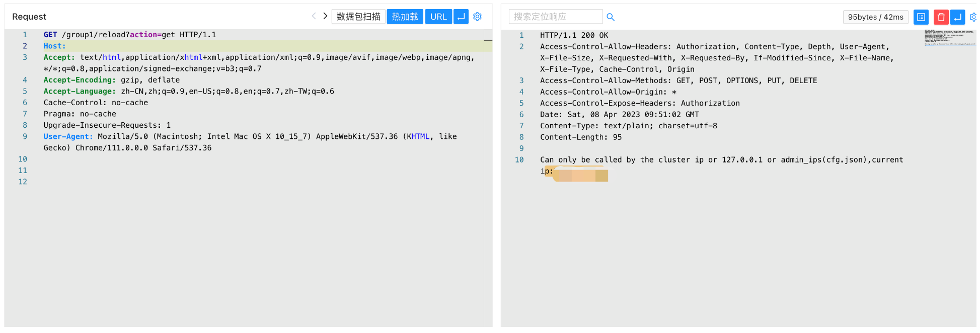980x333 pixels.
Task: Click the response code minimap thumbnail
Action: [949, 38]
